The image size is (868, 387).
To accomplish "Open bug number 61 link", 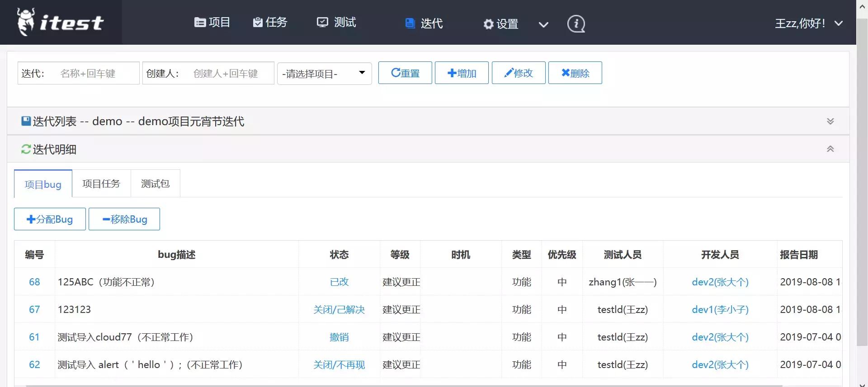I will [34, 337].
